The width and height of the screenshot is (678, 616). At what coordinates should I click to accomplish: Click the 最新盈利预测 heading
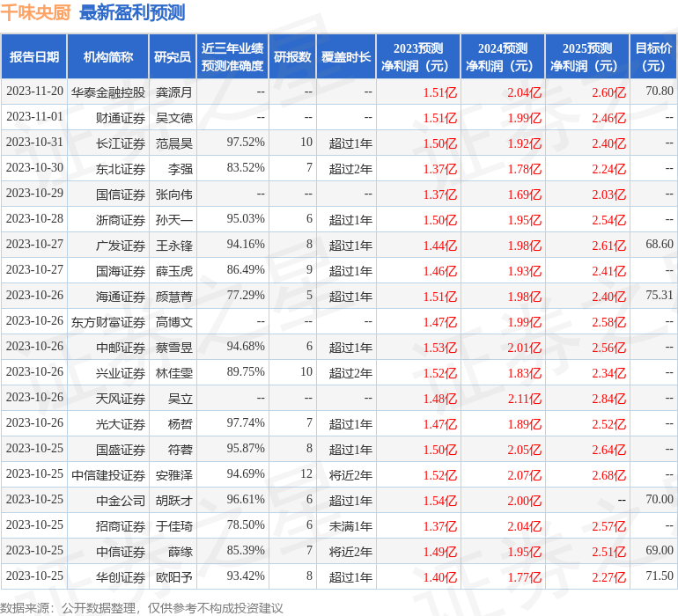point(132,12)
